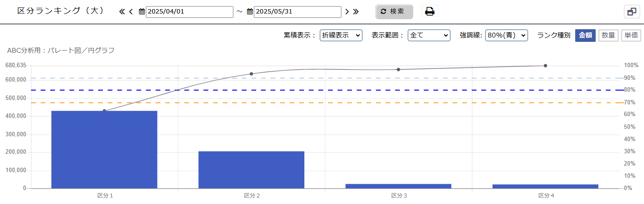Open the start date calendar icon
Screen dimensions: 644x204
[x=142, y=12]
